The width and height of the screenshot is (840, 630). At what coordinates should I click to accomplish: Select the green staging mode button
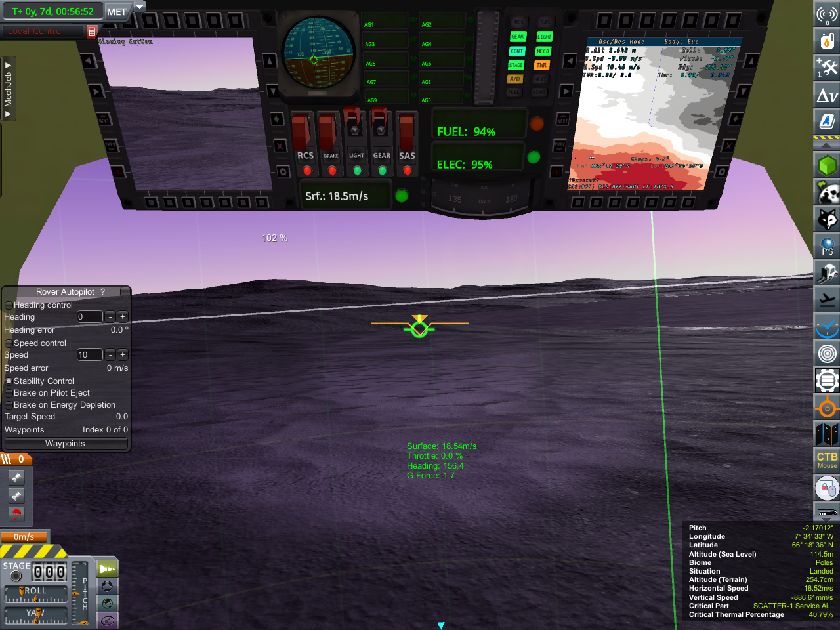click(x=107, y=569)
